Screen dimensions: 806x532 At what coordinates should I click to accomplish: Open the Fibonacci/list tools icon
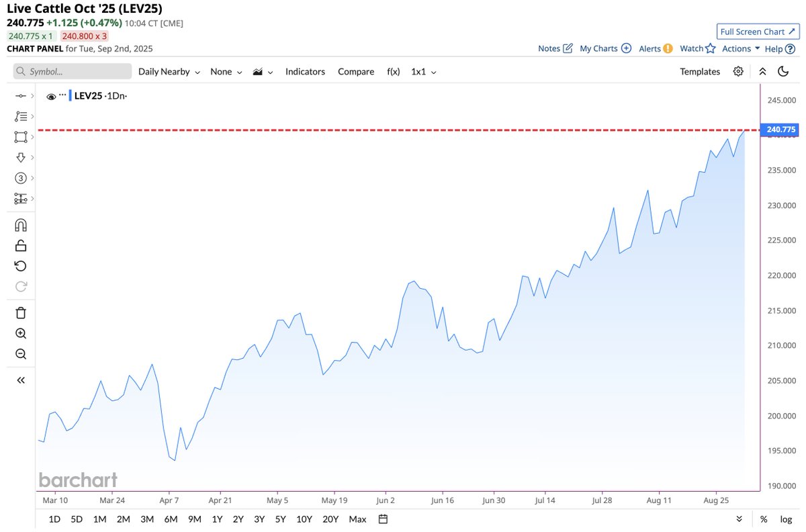coord(20,116)
